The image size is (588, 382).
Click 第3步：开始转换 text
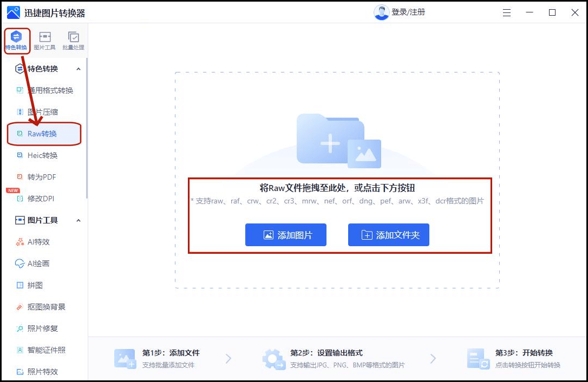click(x=524, y=353)
